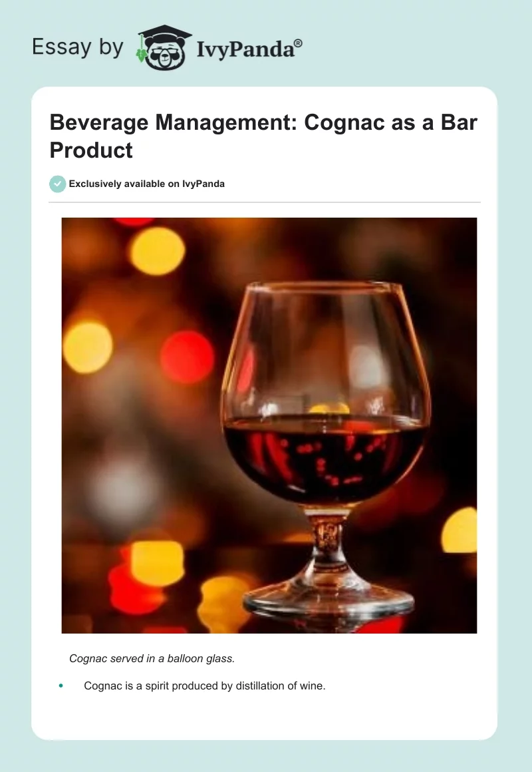Click the graduation cap on the panda logo

pos(164,35)
